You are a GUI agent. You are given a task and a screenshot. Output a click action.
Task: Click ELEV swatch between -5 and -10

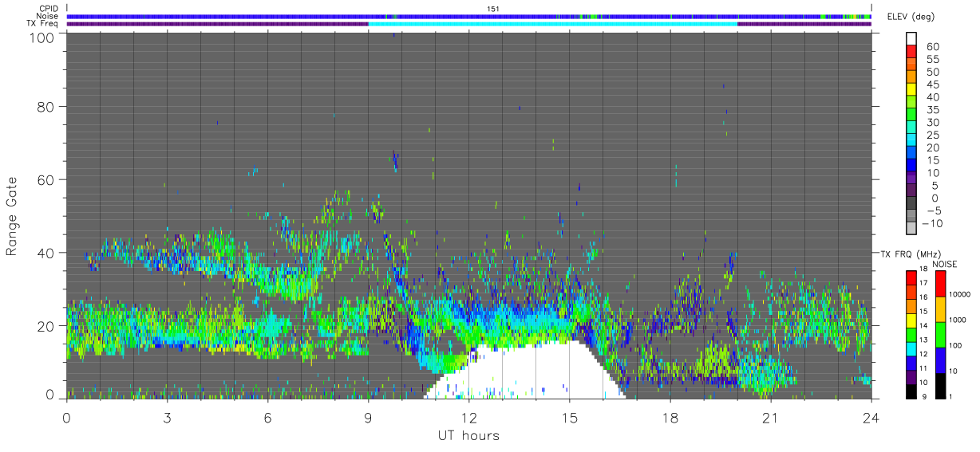[x=911, y=216]
